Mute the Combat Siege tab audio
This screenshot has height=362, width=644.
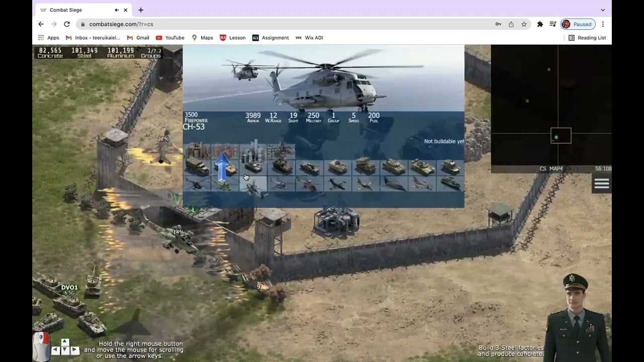117,10
